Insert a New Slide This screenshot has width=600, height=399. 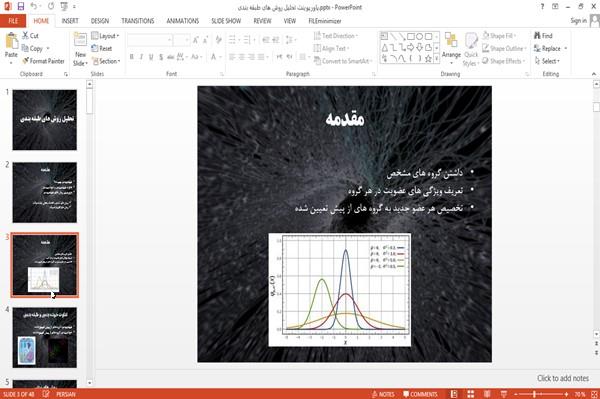click(80, 48)
